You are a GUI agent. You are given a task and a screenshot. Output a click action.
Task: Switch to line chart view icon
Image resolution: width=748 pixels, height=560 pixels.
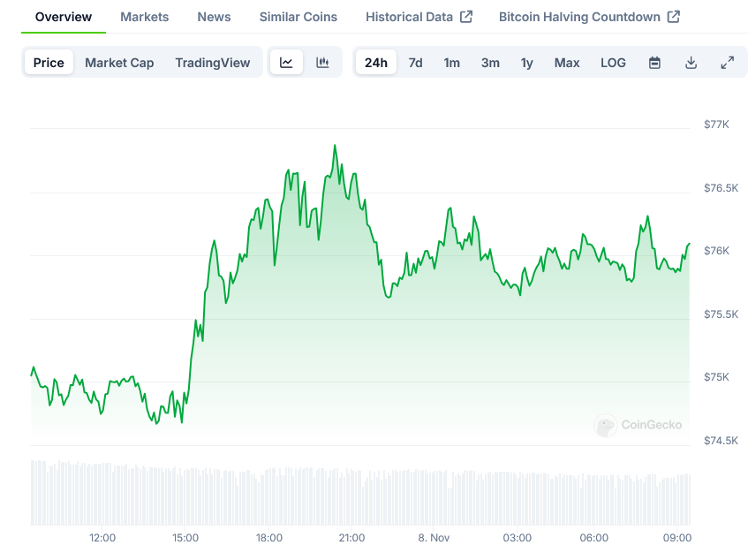pos(286,63)
